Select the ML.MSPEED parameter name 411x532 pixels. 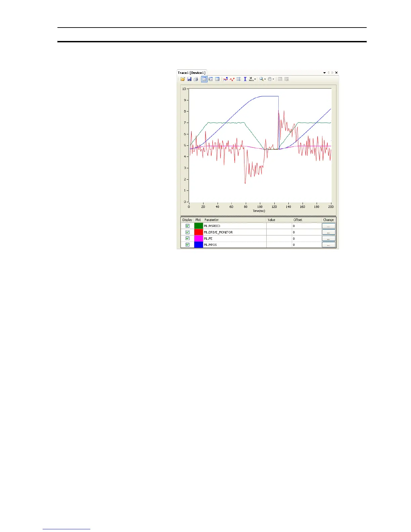point(212,226)
